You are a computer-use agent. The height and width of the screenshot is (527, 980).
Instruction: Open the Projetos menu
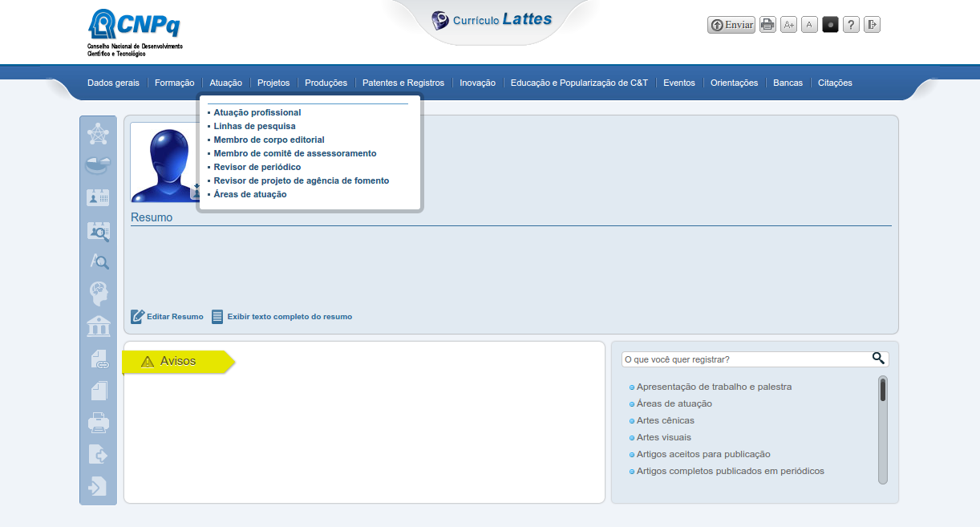(x=273, y=83)
